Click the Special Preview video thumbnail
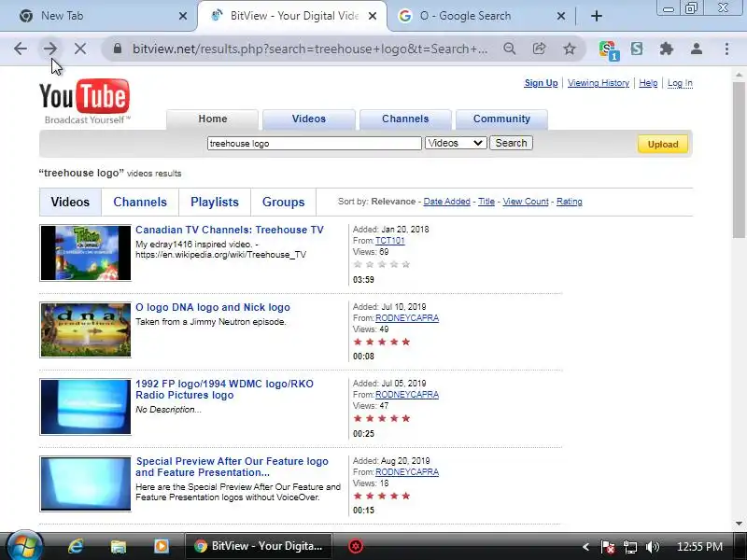This screenshot has height=560, width=747. (x=85, y=483)
